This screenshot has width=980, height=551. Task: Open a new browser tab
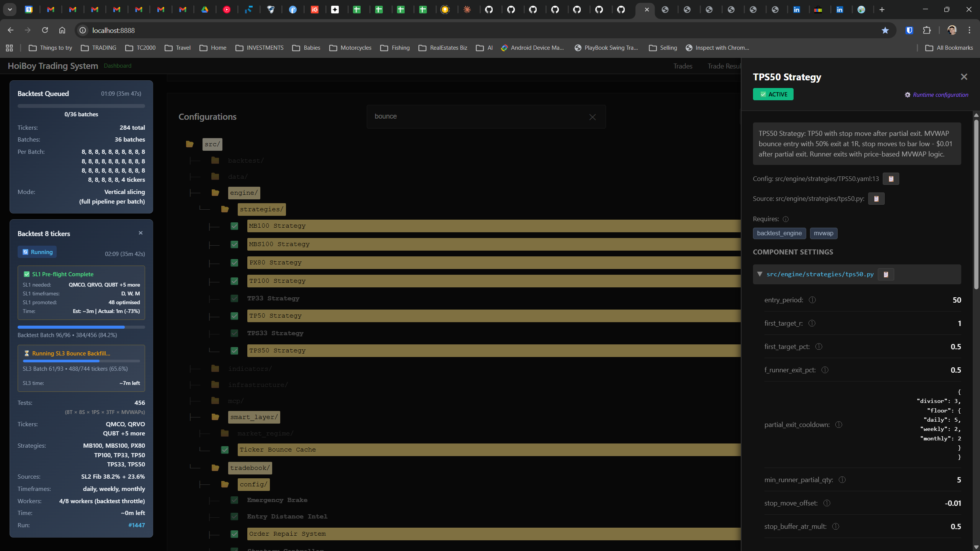pos(882,10)
